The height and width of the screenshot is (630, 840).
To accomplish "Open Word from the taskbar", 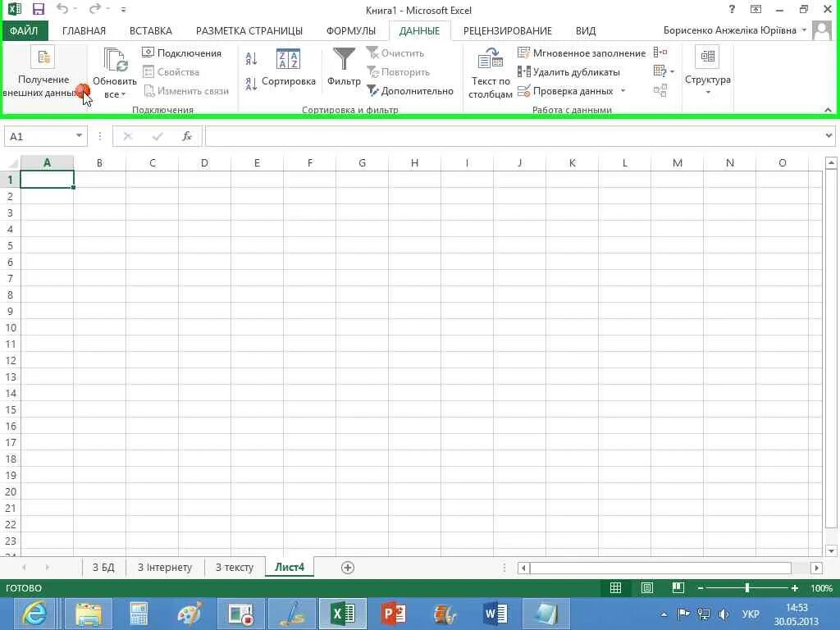I will 495,614.
